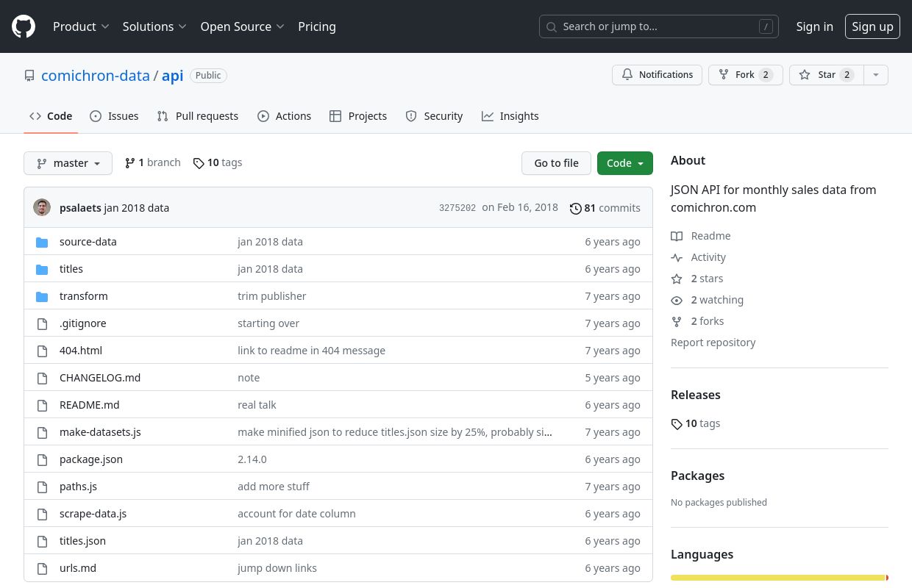The height and width of the screenshot is (588, 912).
Task: Switch to the Pull requests tab
Action: coord(198,116)
